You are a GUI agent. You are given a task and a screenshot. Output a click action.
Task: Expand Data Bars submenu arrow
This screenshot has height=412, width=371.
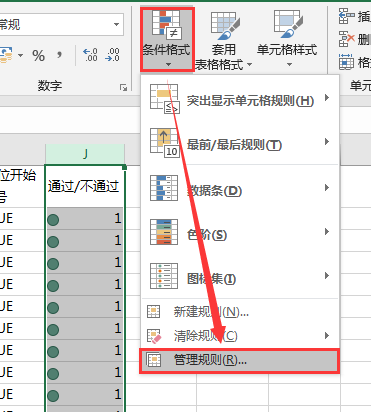coord(327,188)
